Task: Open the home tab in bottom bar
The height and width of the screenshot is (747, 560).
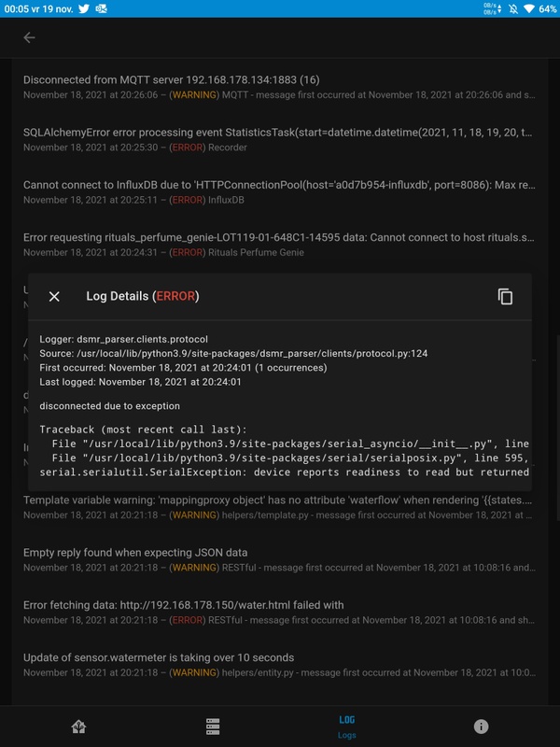Action: pos(78,726)
